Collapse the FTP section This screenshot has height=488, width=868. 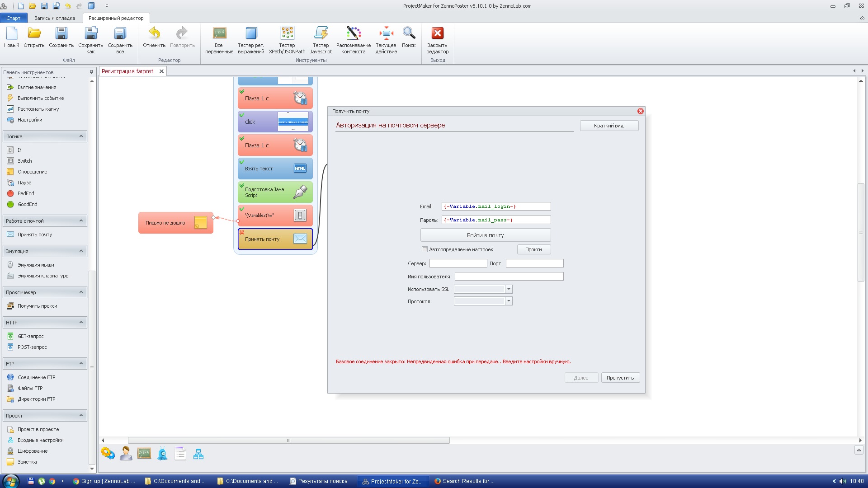81,363
